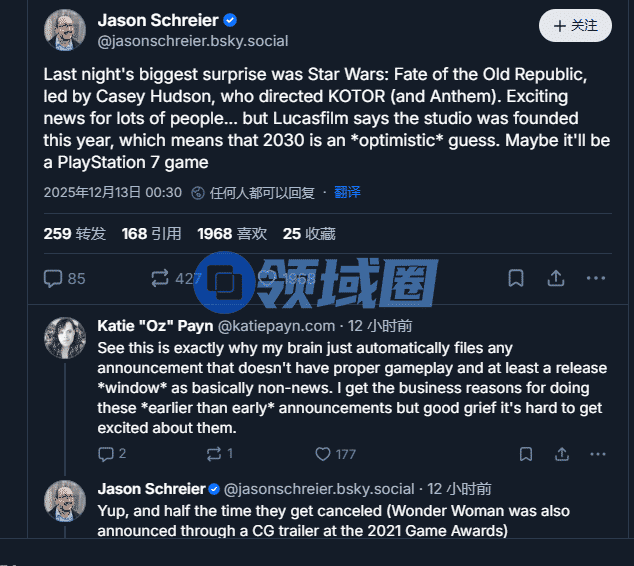Repost Katie Payn's comment
Image resolution: width=634 pixels, height=566 pixels.
pos(218,454)
